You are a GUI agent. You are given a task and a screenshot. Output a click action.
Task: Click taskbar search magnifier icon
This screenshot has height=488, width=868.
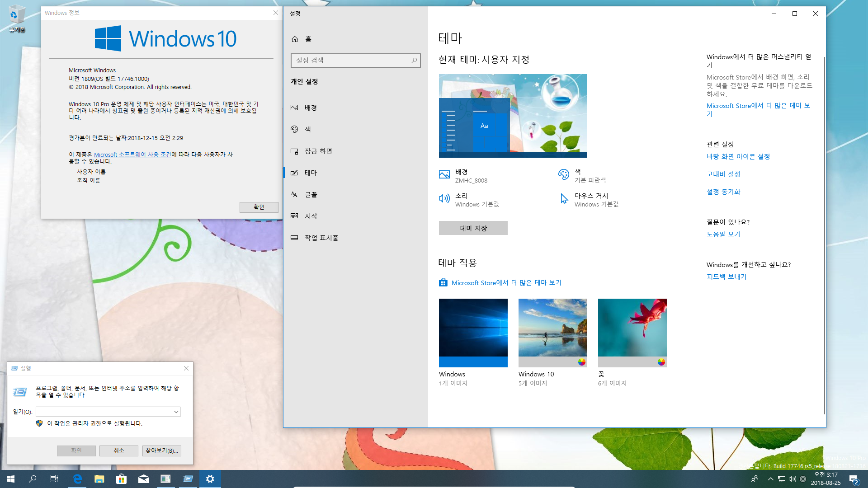[x=33, y=479]
